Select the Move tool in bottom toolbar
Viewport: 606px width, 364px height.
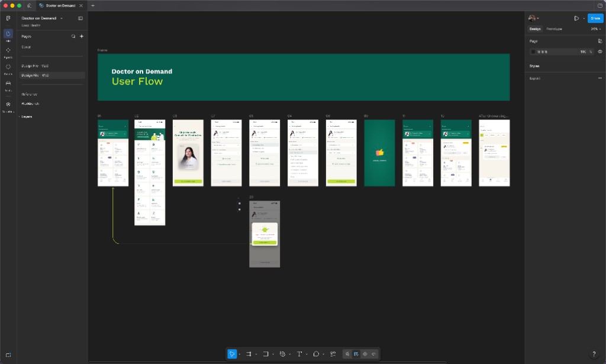coord(232,354)
